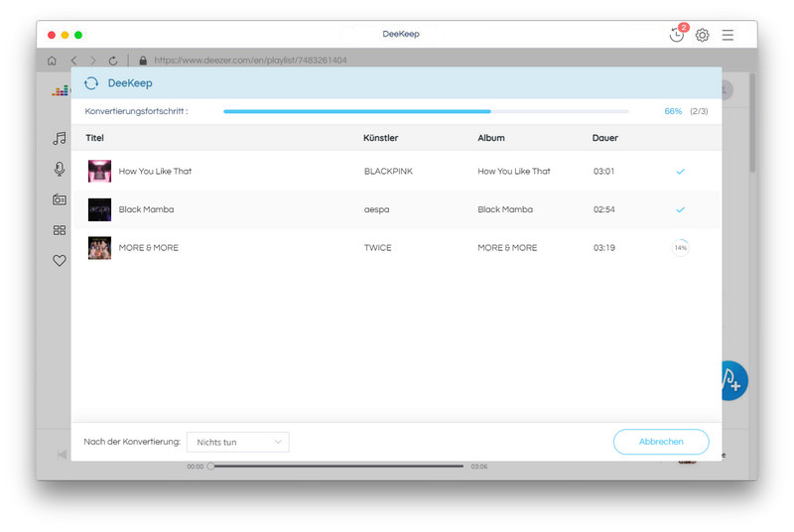Click the Dauer column header

(x=605, y=138)
